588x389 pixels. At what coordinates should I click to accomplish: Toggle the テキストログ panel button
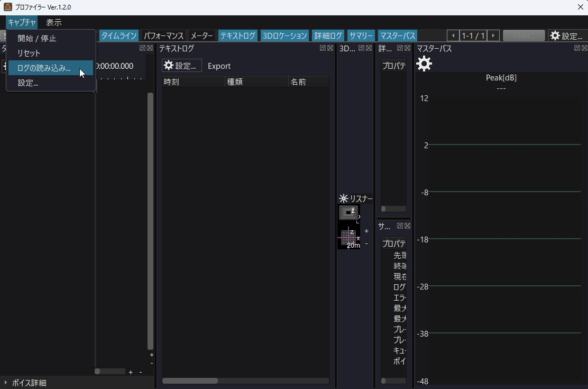point(238,35)
